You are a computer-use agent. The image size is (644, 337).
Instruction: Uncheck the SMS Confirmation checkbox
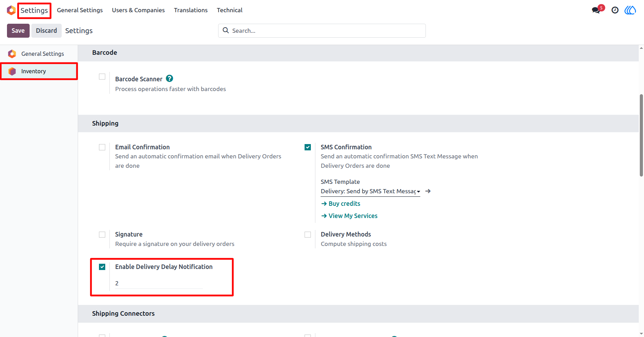click(x=308, y=147)
